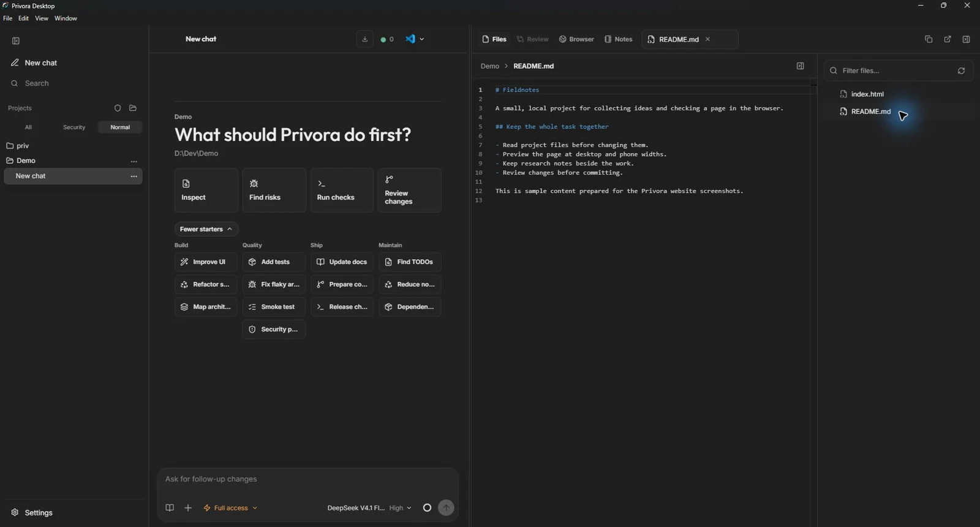The image size is (980, 527).
Task: Switch to the Browser tab
Action: [x=576, y=39]
